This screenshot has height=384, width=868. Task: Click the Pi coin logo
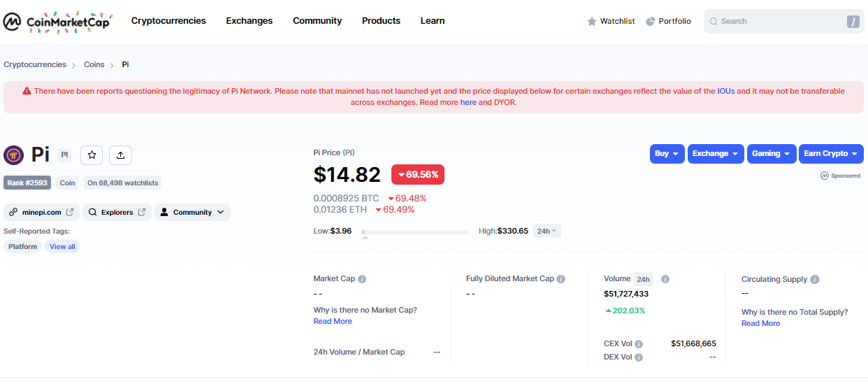click(13, 155)
